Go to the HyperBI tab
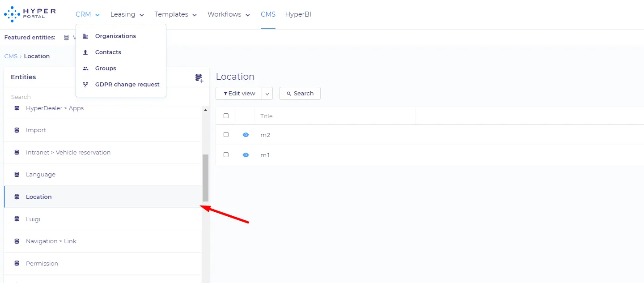 pos(298,14)
